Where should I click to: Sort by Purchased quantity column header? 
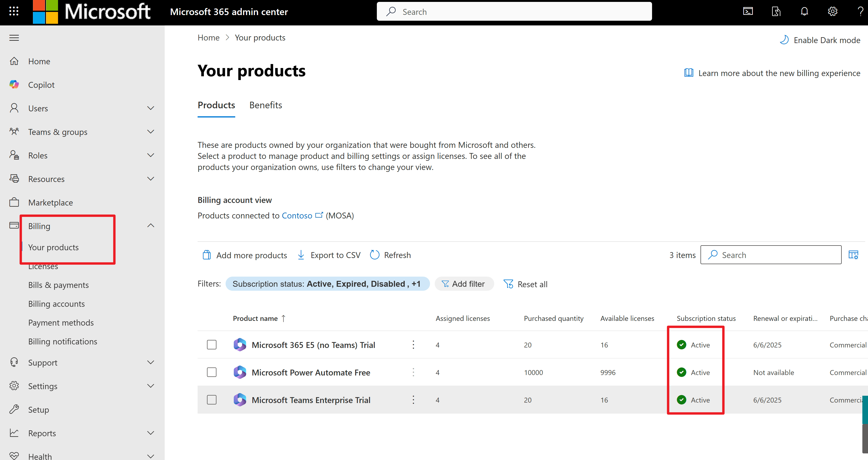554,318
